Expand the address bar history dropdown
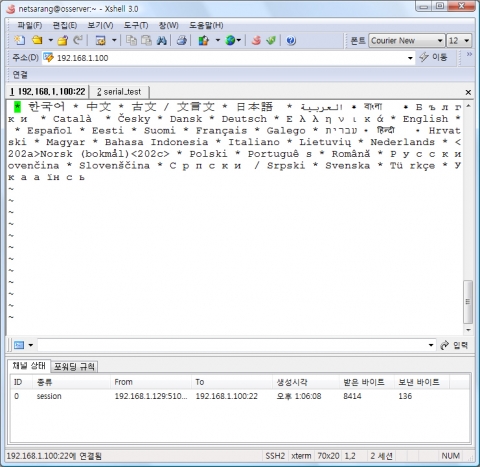 [x=410, y=58]
